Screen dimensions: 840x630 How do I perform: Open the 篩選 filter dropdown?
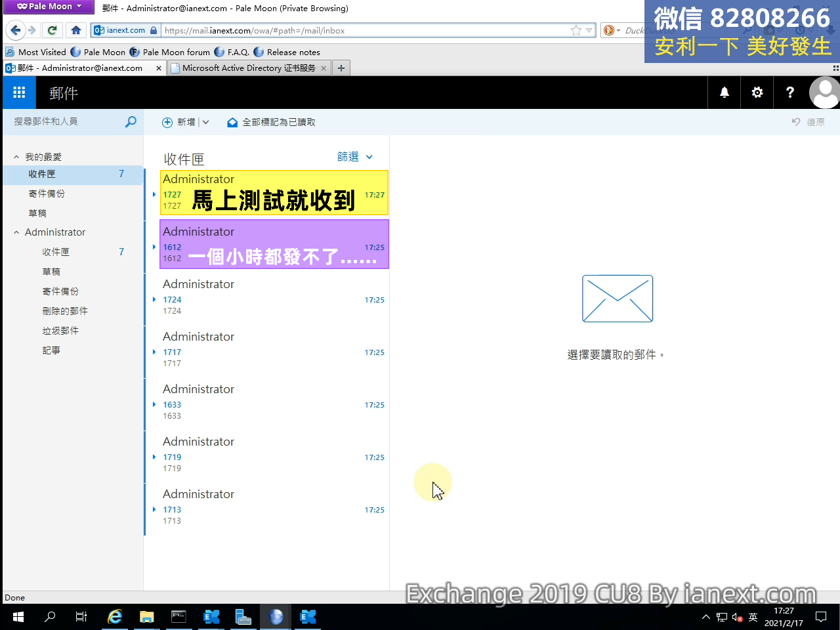coord(354,156)
